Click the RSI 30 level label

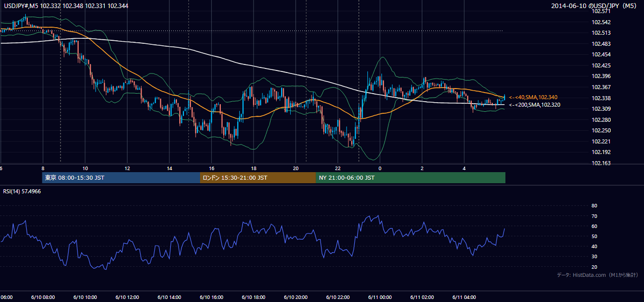594,257
